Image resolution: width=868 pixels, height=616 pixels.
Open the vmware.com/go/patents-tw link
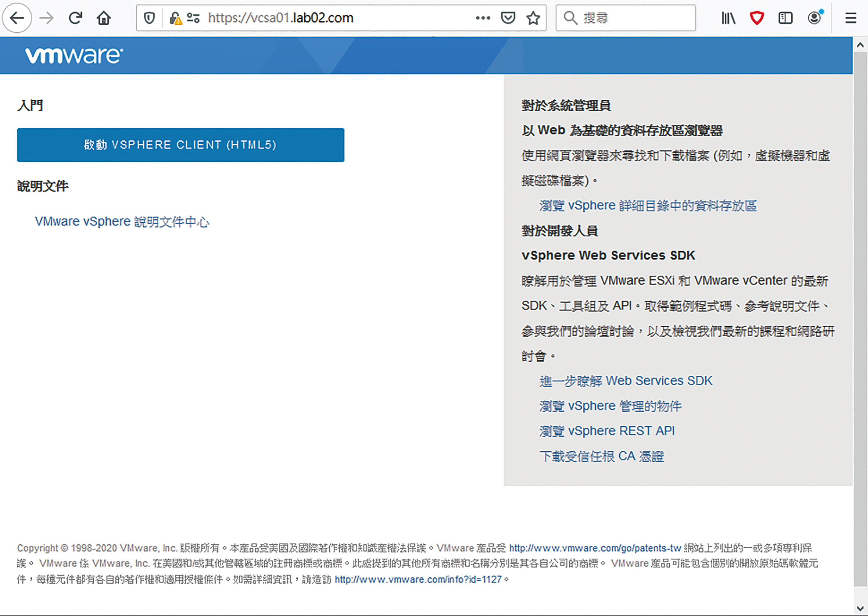(595, 548)
